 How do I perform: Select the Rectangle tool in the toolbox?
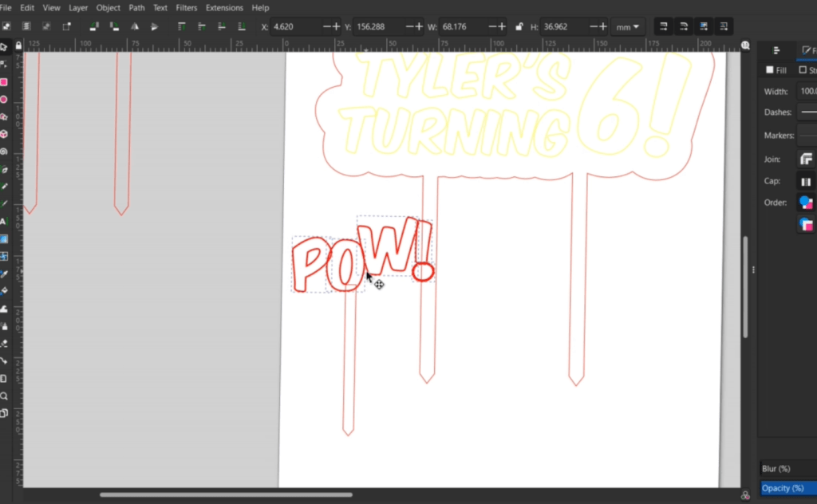(4, 82)
